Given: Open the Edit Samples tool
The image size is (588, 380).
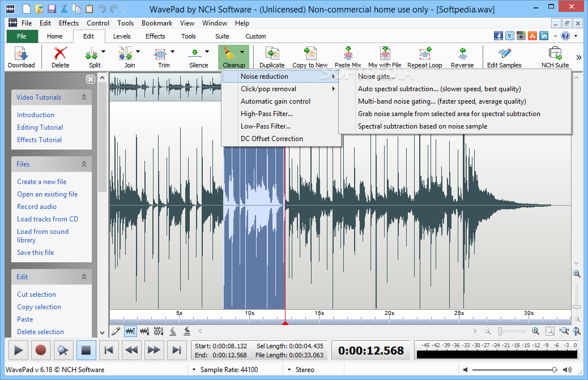Looking at the screenshot, I should (504, 54).
